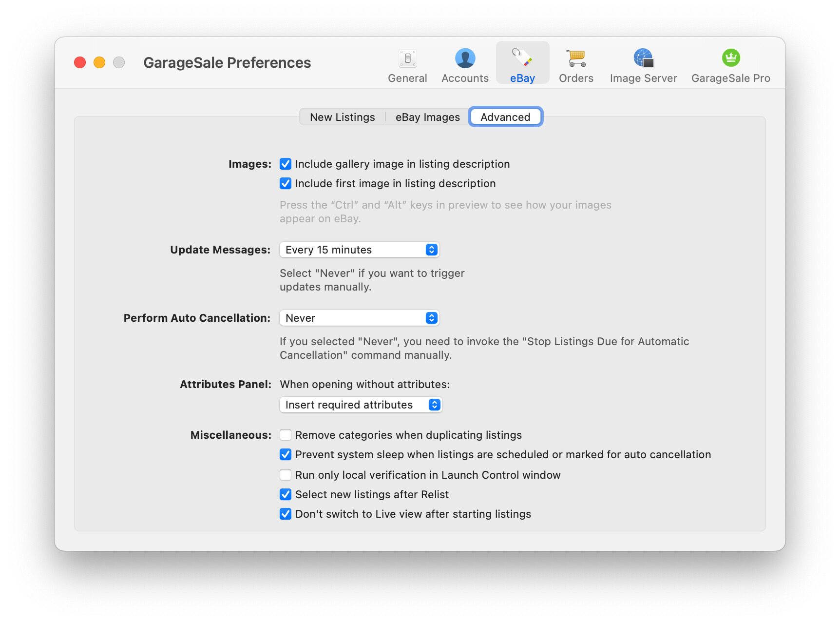The height and width of the screenshot is (623, 840).
Task: Click the GarageSale Preferences window title
Action: point(227,62)
